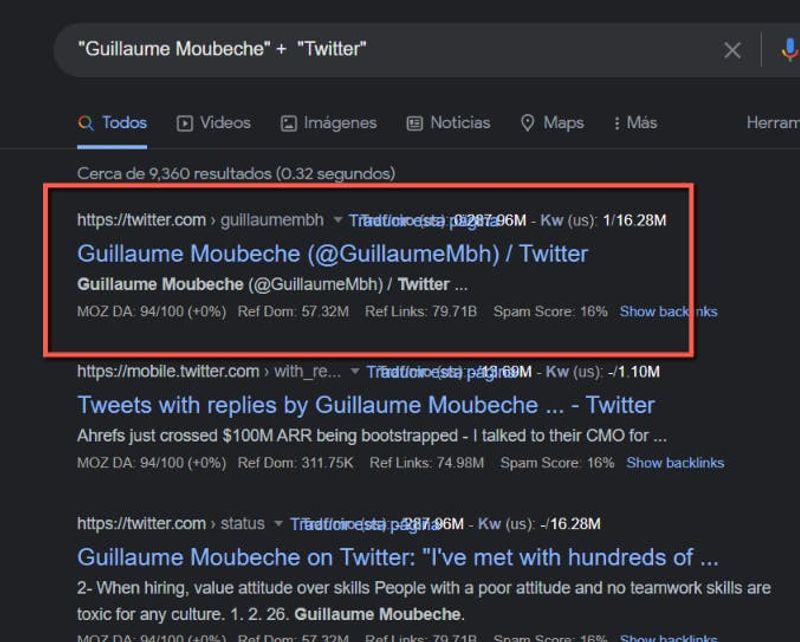Open the Más menu
800x642 pixels.
pos(635,123)
